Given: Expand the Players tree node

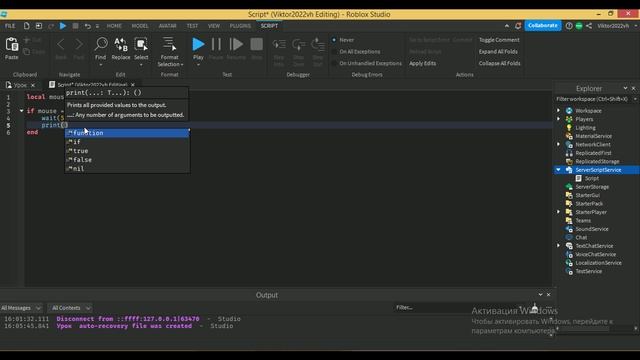Looking at the screenshot, I should 558,119.
